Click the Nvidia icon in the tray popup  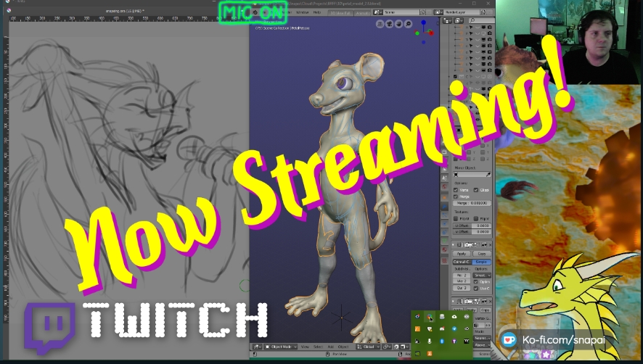(x=417, y=354)
